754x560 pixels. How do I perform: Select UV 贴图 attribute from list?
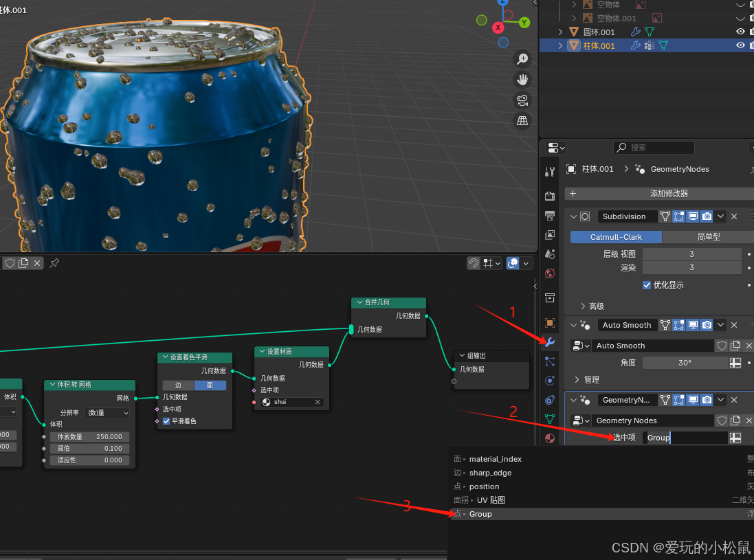tap(601, 500)
